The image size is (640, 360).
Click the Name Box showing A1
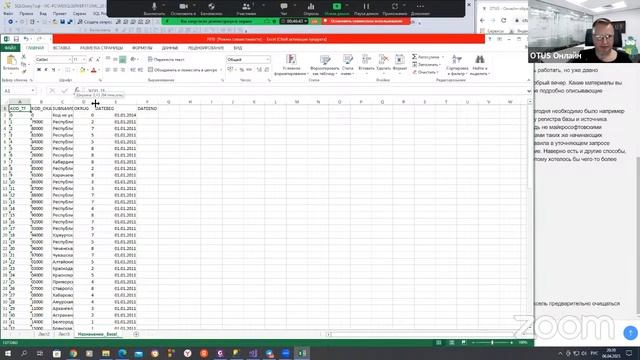coord(19,91)
